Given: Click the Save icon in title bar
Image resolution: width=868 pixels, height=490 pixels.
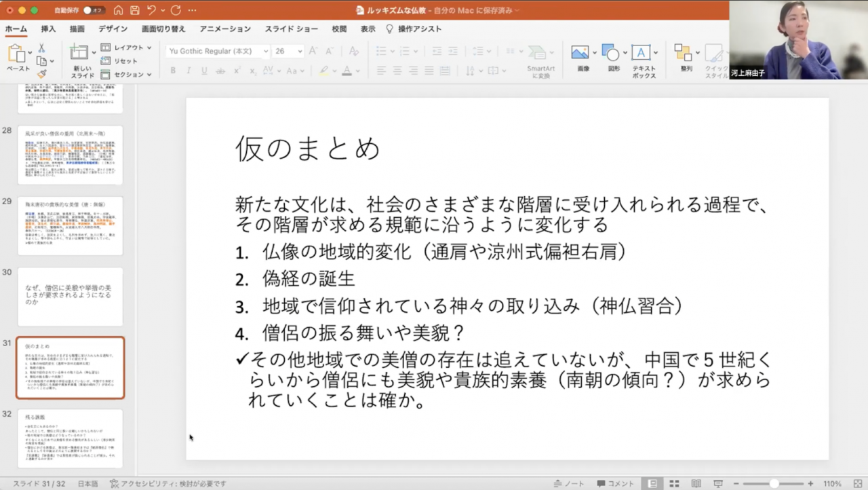Looking at the screenshot, I should (134, 10).
